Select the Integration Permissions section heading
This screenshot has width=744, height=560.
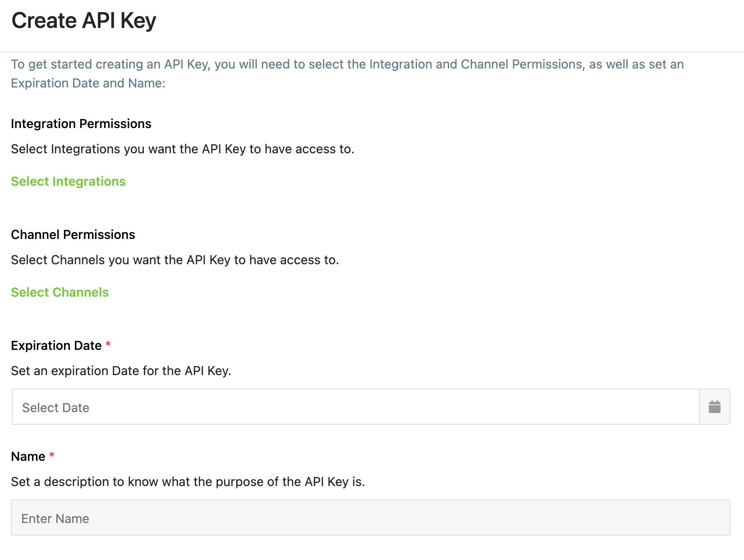point(81,124)
